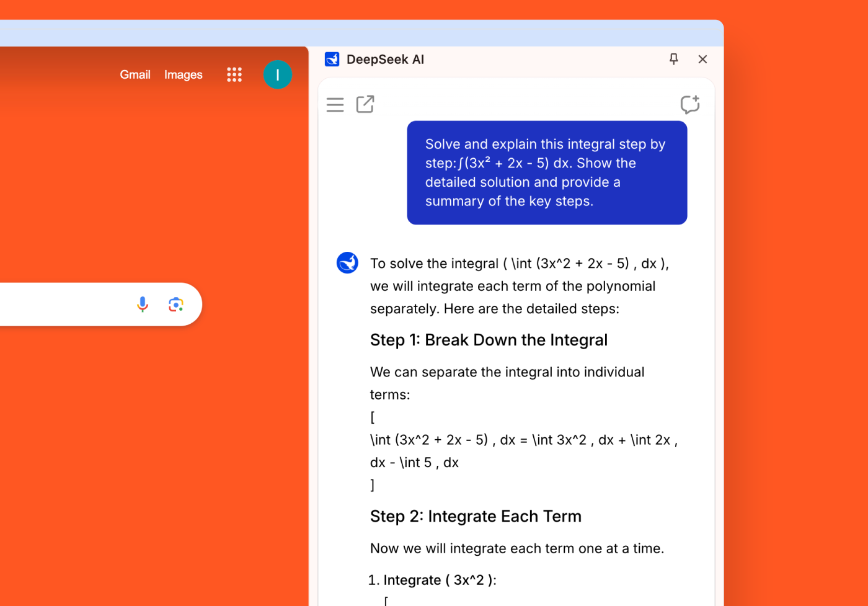Click the "Step 2: Integrate Each Term" heading
This screenshot has height=606, width=868.
[476, 516]
